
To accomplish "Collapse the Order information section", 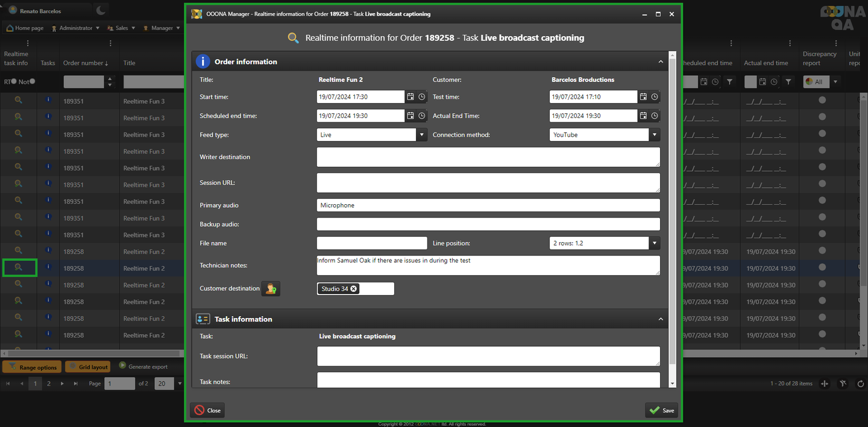I will [x=661, y=61].
